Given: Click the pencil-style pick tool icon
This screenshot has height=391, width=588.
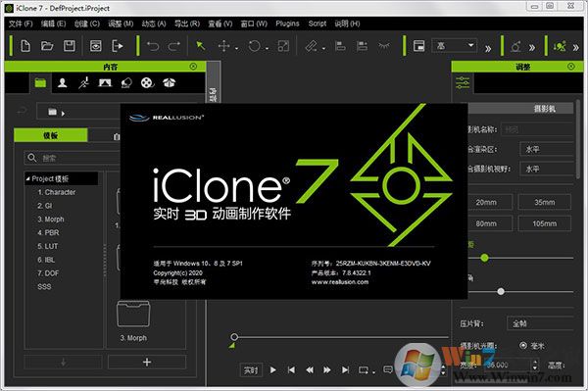Looking at the screenshot, I should coord(311,46).
